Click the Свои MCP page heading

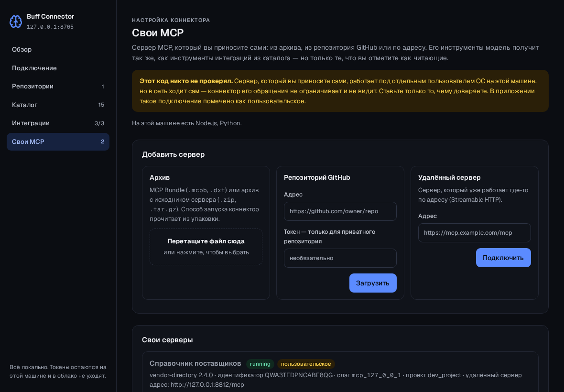[158, 33]
